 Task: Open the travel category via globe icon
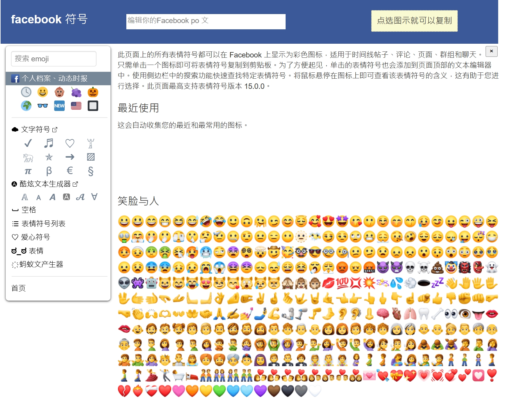26,106
